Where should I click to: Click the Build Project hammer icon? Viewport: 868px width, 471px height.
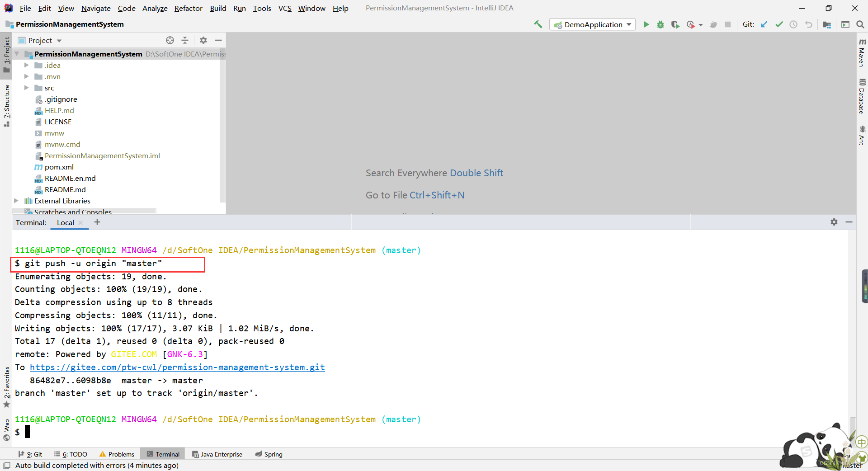pos(538,24)
